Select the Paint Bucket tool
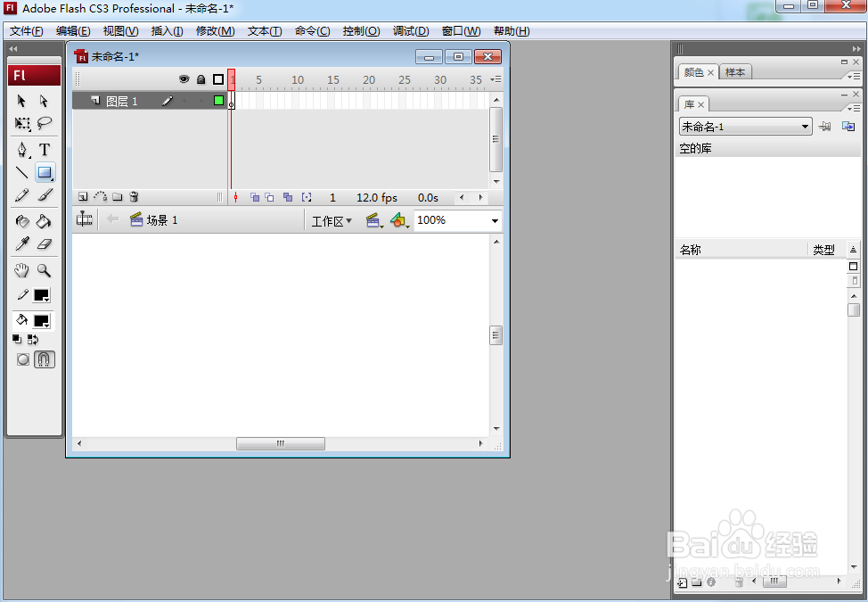868x602 pixels. pos(44,221)
